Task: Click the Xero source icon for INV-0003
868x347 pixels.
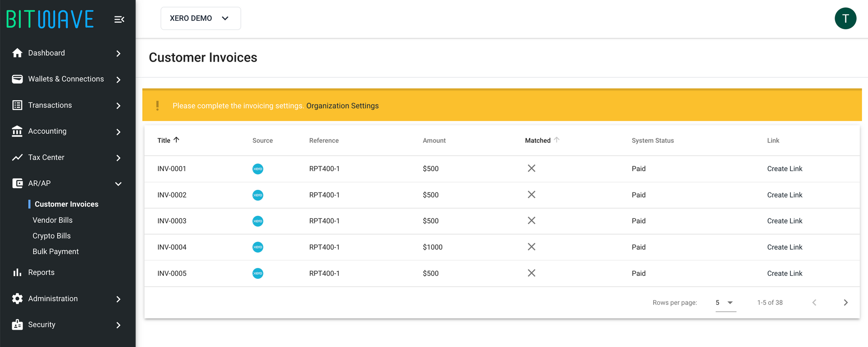Action: [258, 221]
